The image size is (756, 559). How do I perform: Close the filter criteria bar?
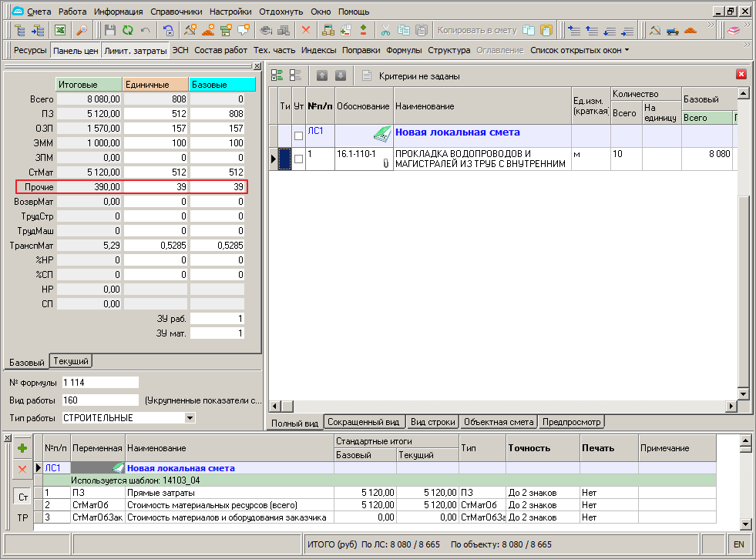click(741, 74)
